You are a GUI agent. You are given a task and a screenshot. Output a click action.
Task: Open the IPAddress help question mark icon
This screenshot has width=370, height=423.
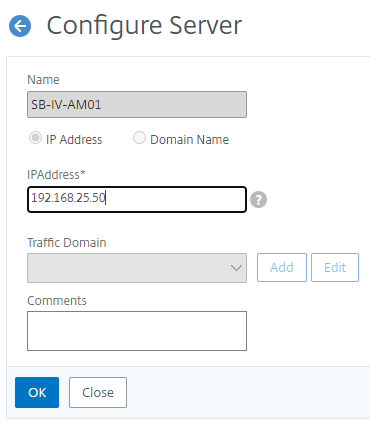[258, 200]
